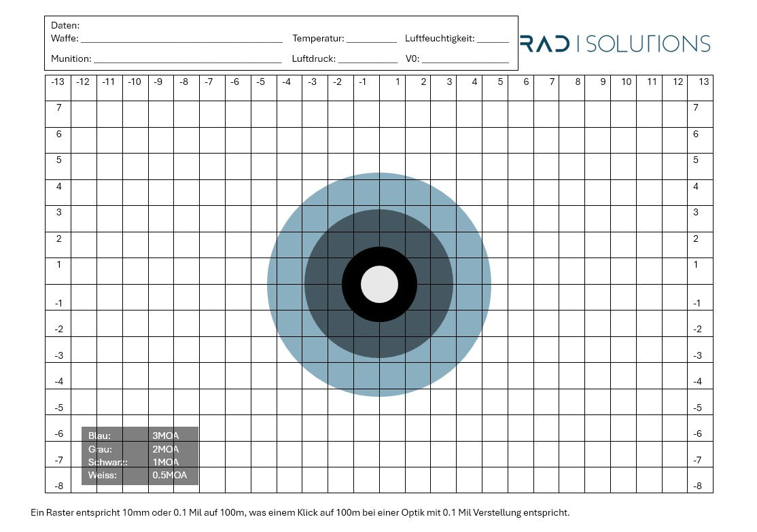The image size is (757, 532).
Task: Click the column header '-12'
Action: click(x=83, y=82)
